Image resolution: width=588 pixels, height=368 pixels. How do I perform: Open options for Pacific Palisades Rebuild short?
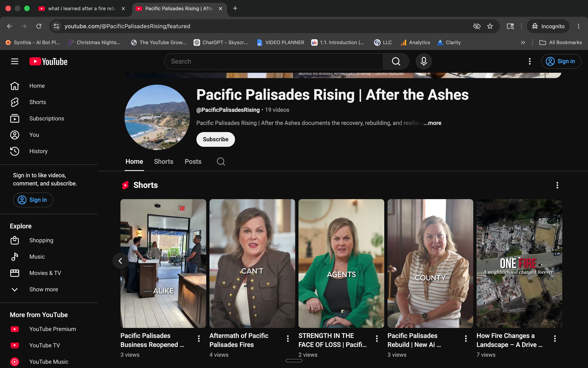point(466,339)
